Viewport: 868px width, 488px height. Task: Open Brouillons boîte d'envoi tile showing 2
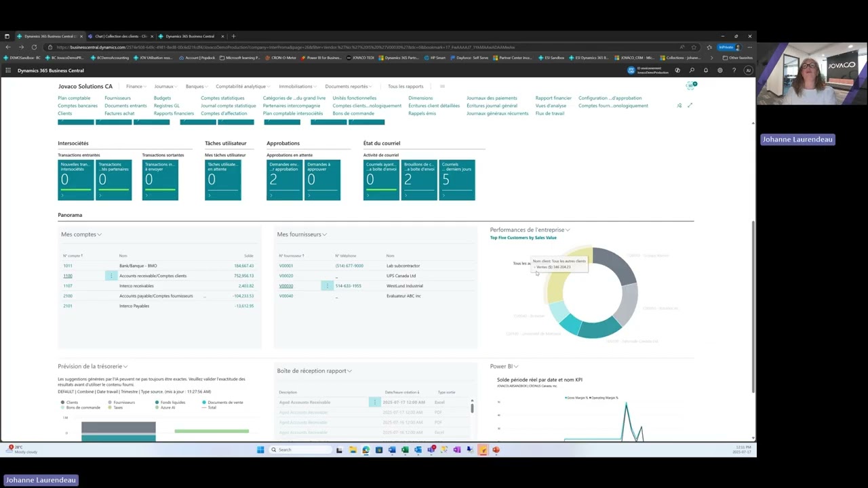click(419, 180)
